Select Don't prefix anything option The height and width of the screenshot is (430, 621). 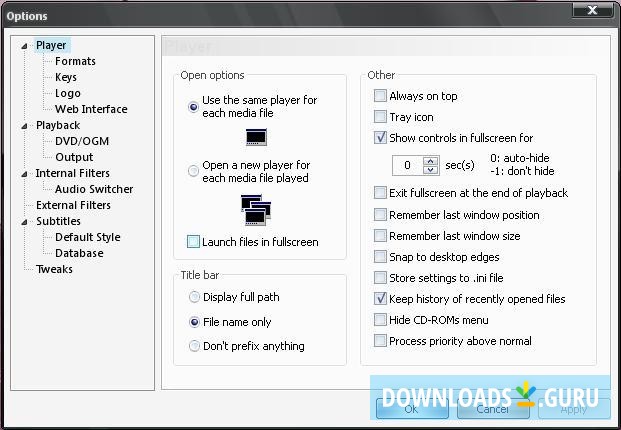pos(194,346)
